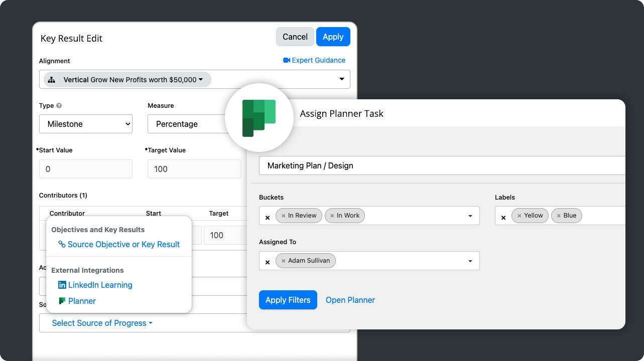
Task: Clear all Assigned To selections
Action: [x=268, y=262]
